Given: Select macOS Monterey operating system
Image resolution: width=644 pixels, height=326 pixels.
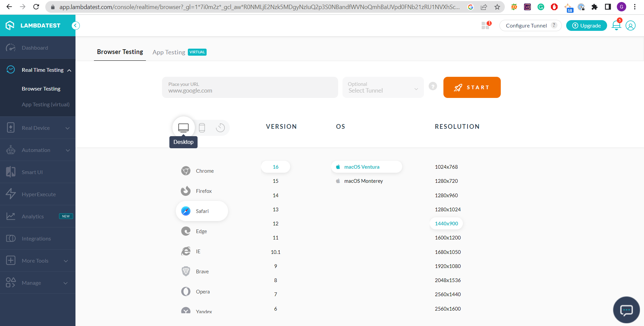Looking at the screenshot, I should coord(363,181).
